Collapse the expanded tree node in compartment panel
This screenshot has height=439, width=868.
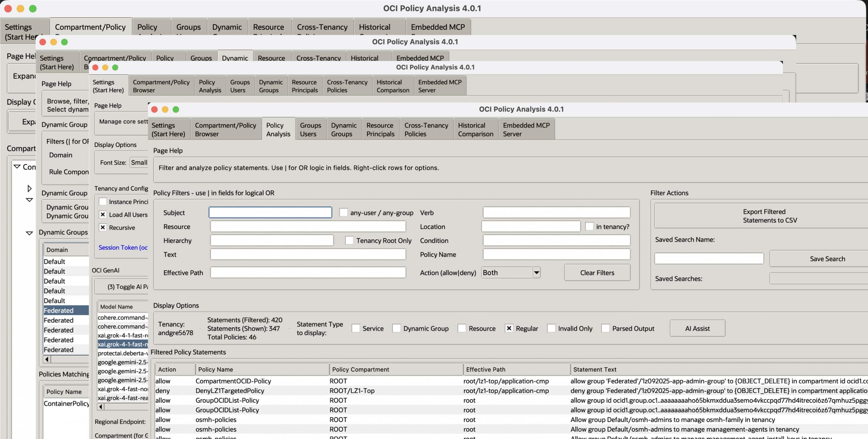pos(29,200)
